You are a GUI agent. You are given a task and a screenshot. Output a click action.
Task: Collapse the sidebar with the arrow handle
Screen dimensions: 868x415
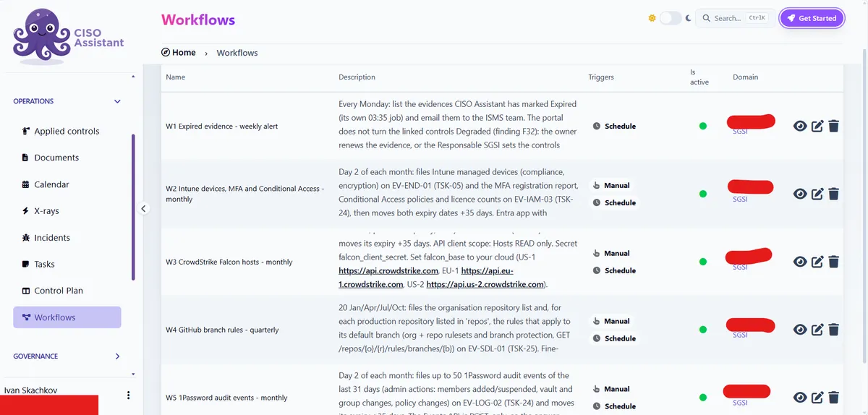coord(143,209)
